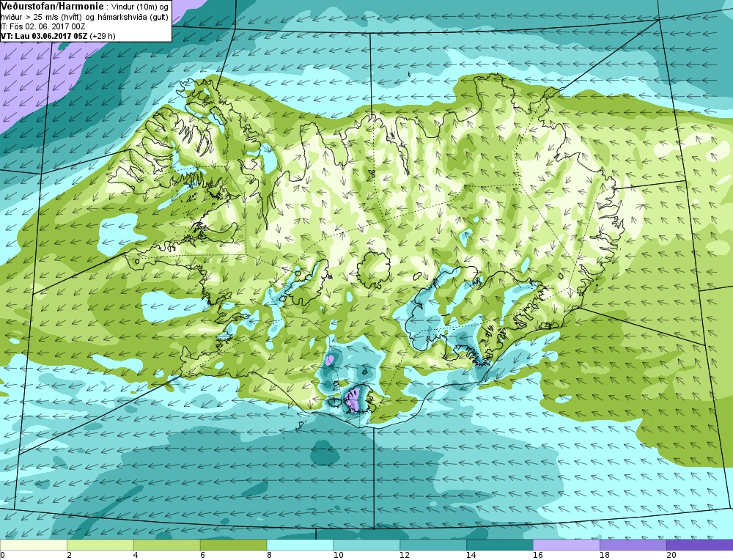This screenshot has height=560, width=733.
Task: Click the 'Veðurstofan/Harmonie' title text
Action: pos(51,7)
